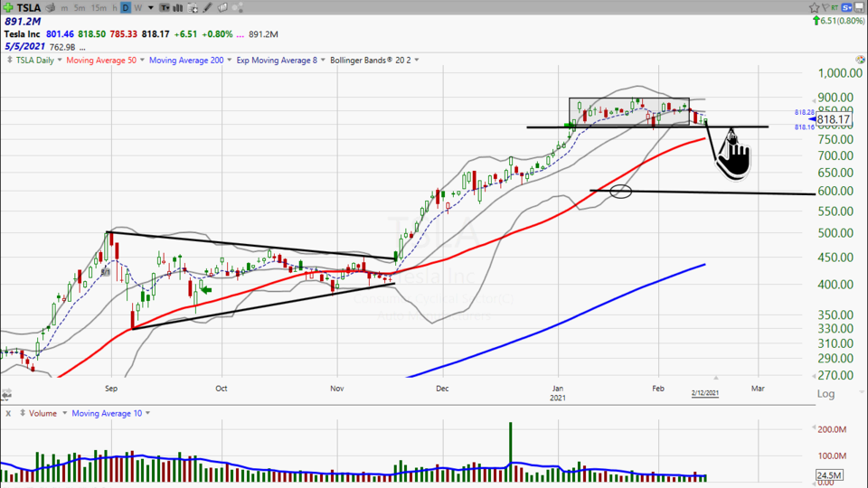This screenshot has width=868, height=488.
Task: Open the blue S dropdown button
Action: click(847, 7)
